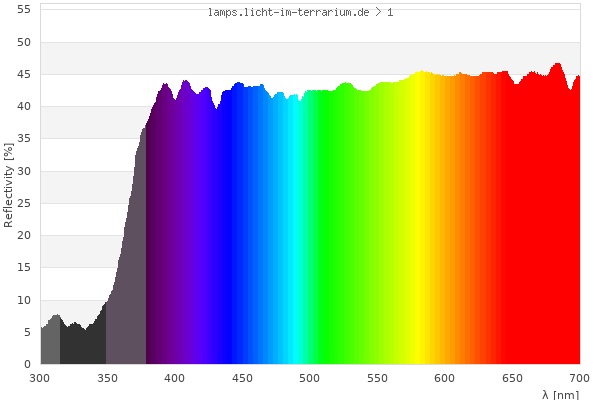Click the 550 wavelength tick label
This screenshot has width=600, height=400.
377,378
